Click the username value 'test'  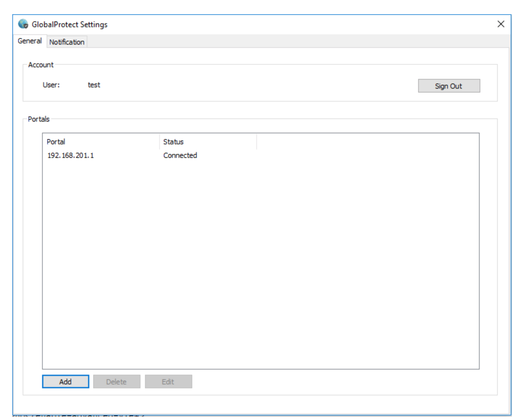pos(94,85)
